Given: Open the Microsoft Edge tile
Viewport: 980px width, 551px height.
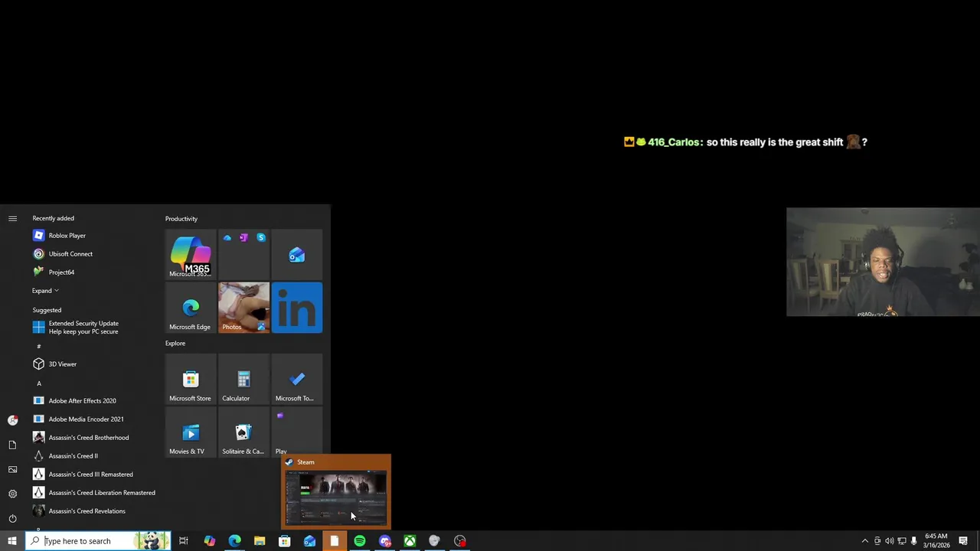Looking at the screenshot, I should (191, 308).
